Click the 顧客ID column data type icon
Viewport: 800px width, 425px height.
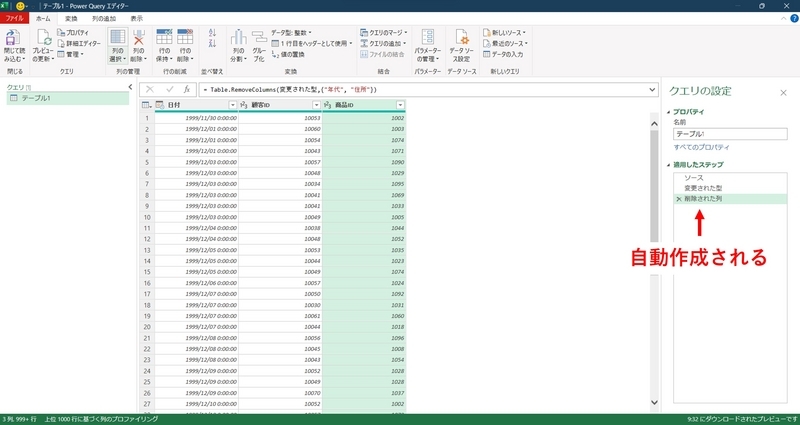coord(243,105)
